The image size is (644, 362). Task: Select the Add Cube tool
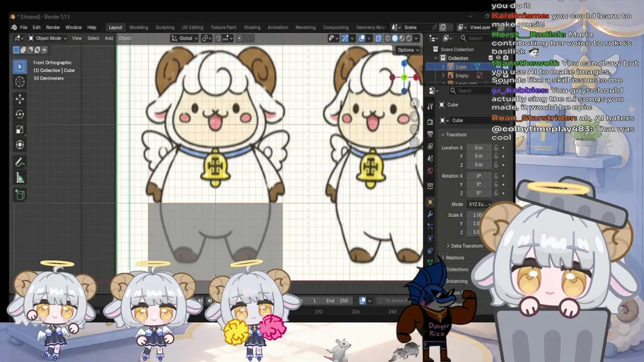point(20,195)
